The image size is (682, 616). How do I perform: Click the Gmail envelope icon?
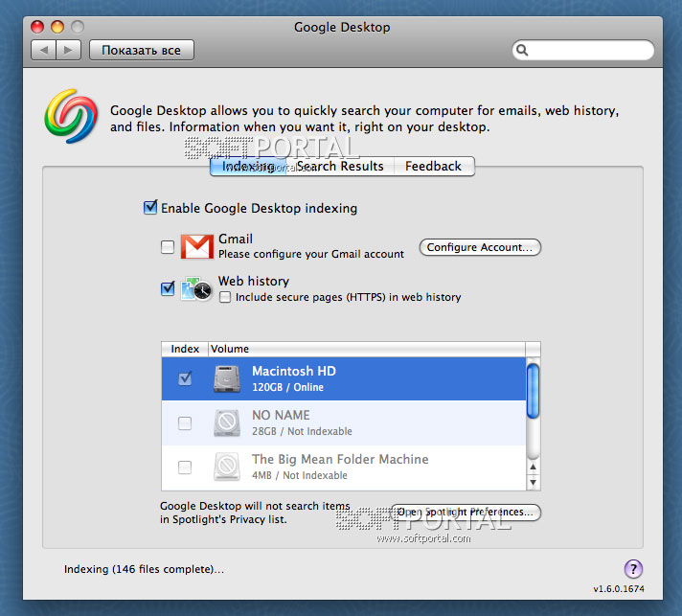click(197, 246)
